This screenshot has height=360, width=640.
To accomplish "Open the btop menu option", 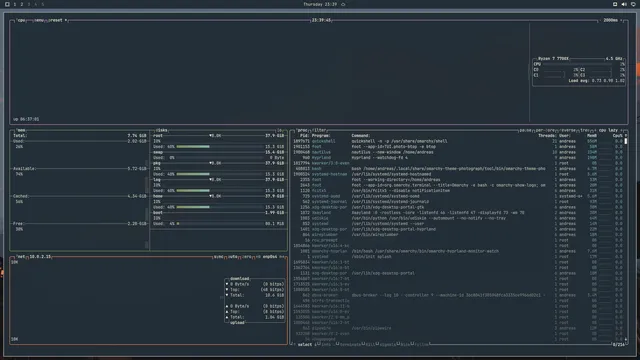I will pyautogui.click(x=39, y=20).
